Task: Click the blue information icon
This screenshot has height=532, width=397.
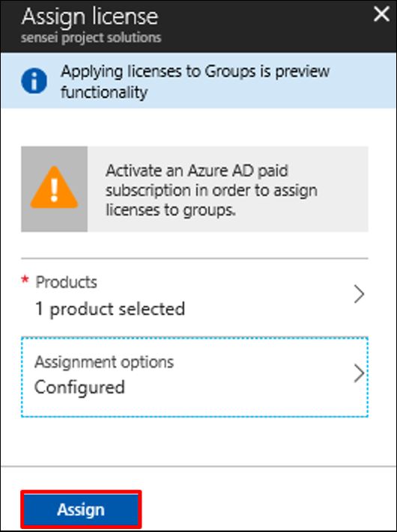Action: 34,81
